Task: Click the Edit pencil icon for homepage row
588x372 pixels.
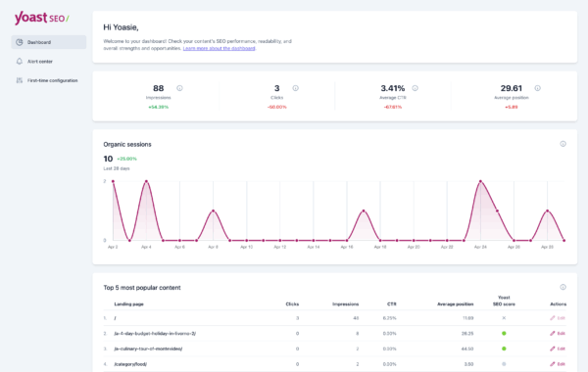Action: coord(553,318)
